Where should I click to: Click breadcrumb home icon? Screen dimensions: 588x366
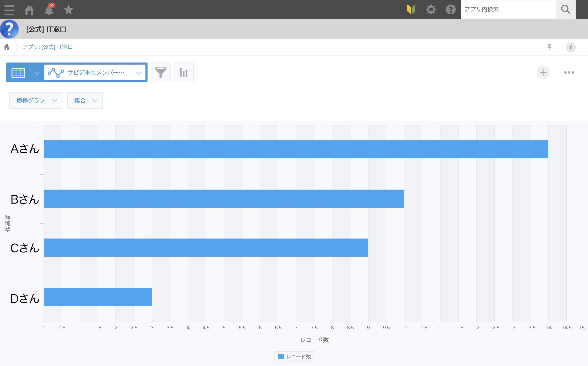click(7, 47)
